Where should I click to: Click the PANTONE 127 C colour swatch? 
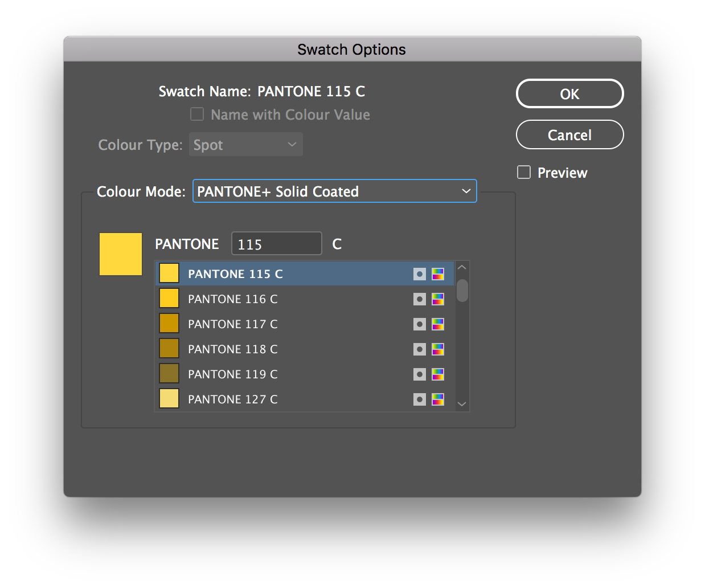pyautogui.click(x=169, y=399)
